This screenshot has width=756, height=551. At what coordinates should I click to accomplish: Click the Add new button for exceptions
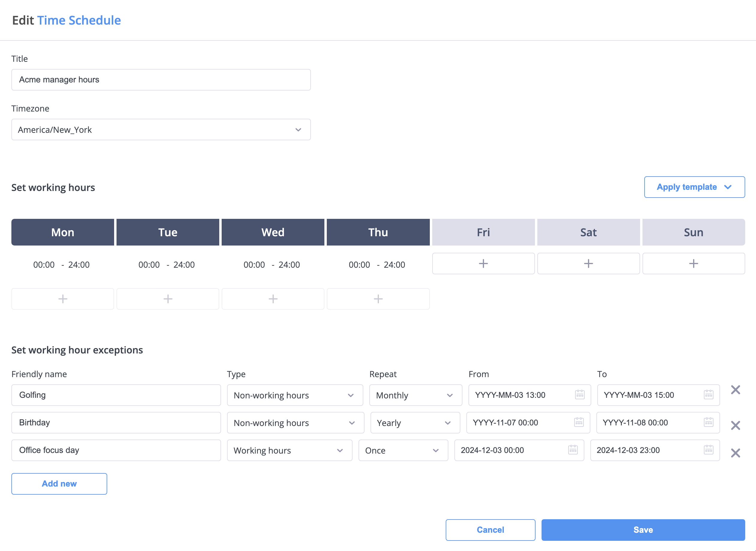59,484
